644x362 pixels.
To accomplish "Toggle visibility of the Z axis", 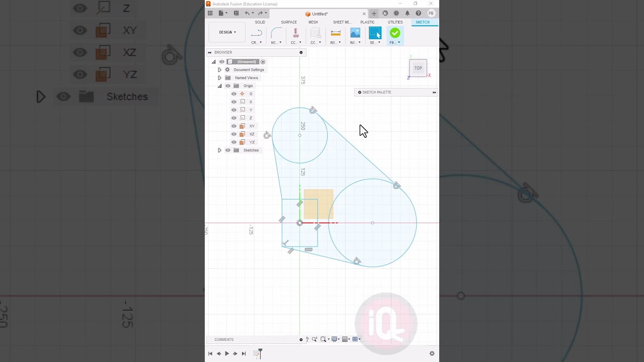I will (x=234, y=118).
